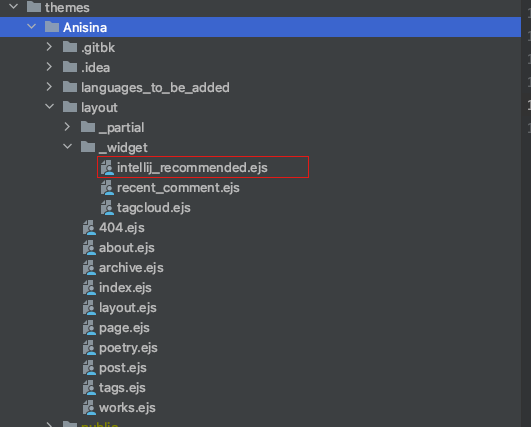Click the .gitbk folder icon
The height and width of the screenshot is (427, 531).
70,47
